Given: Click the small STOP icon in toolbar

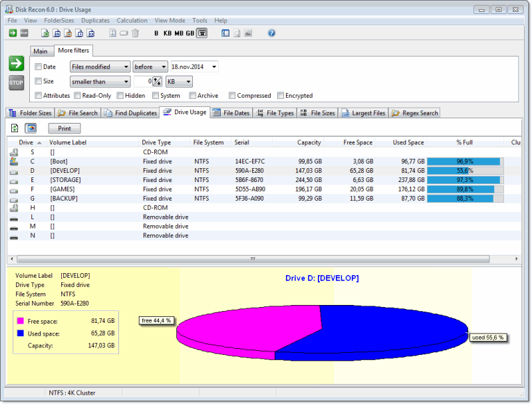Looking at the screenshot, I should [x=24, y=33].
